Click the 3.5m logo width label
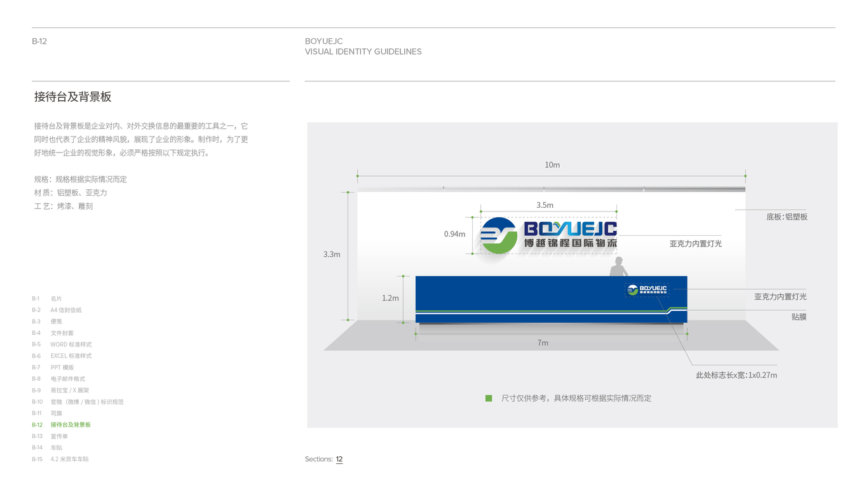 click(x=545, y=205)
